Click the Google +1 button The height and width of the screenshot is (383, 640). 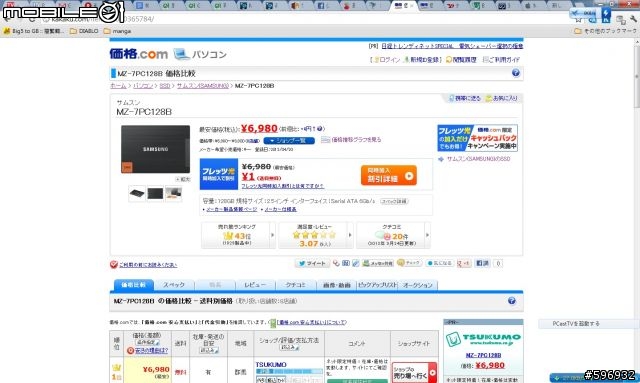(x=464, y=263)
